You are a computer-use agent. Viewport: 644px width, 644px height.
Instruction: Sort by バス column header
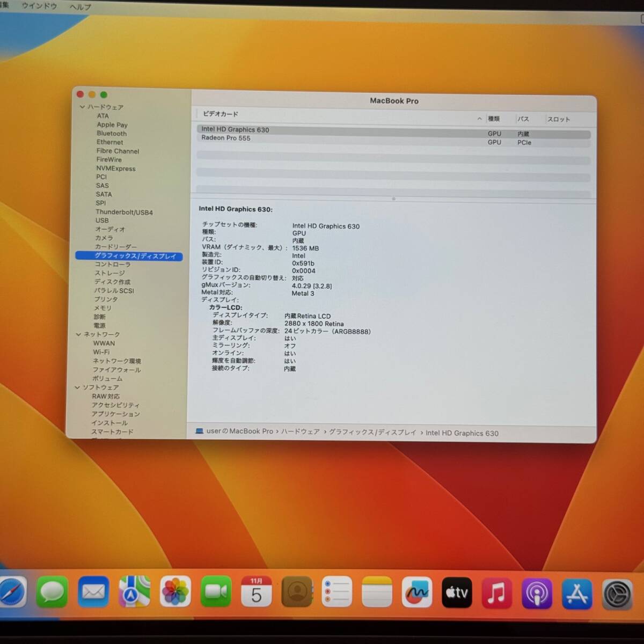pos(523,119)
